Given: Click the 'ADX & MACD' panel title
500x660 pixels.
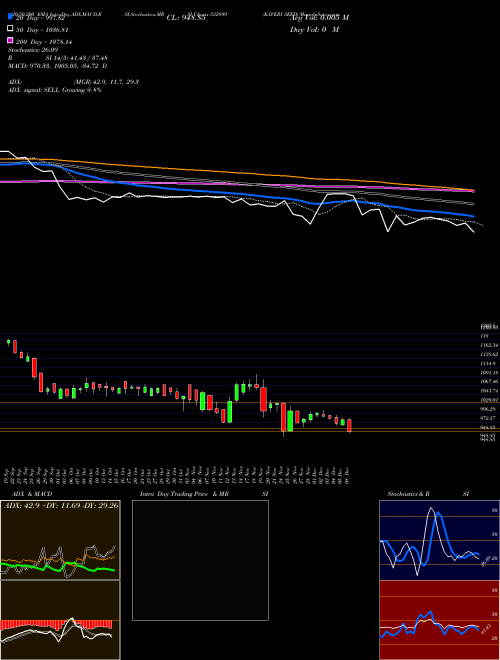Looking at the screenshot, I should click(x=32, y=494).
